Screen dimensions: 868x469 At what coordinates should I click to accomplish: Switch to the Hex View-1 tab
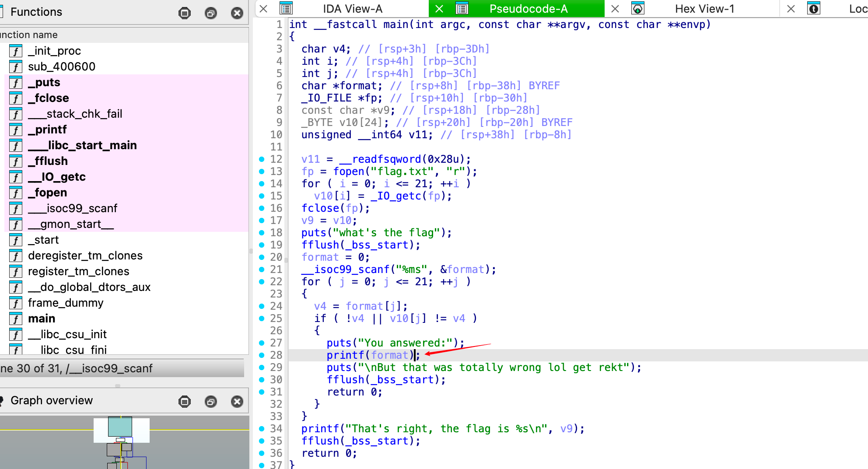coord(704,9)
